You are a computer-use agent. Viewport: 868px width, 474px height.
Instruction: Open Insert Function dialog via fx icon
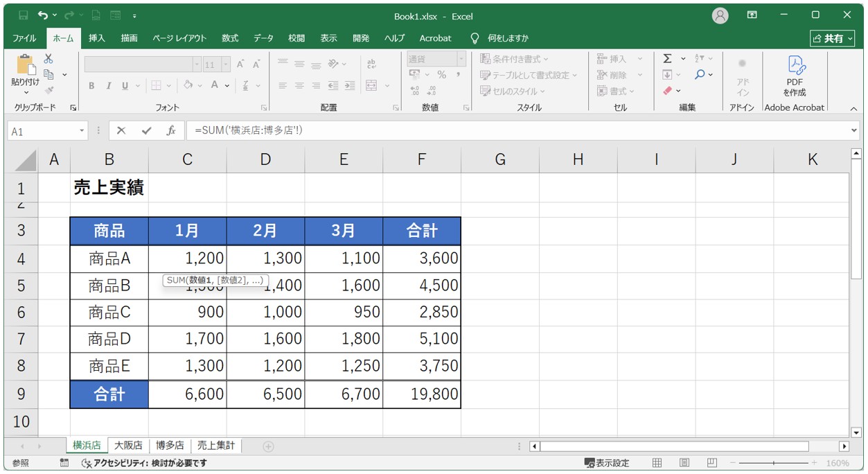coord(170,131)
